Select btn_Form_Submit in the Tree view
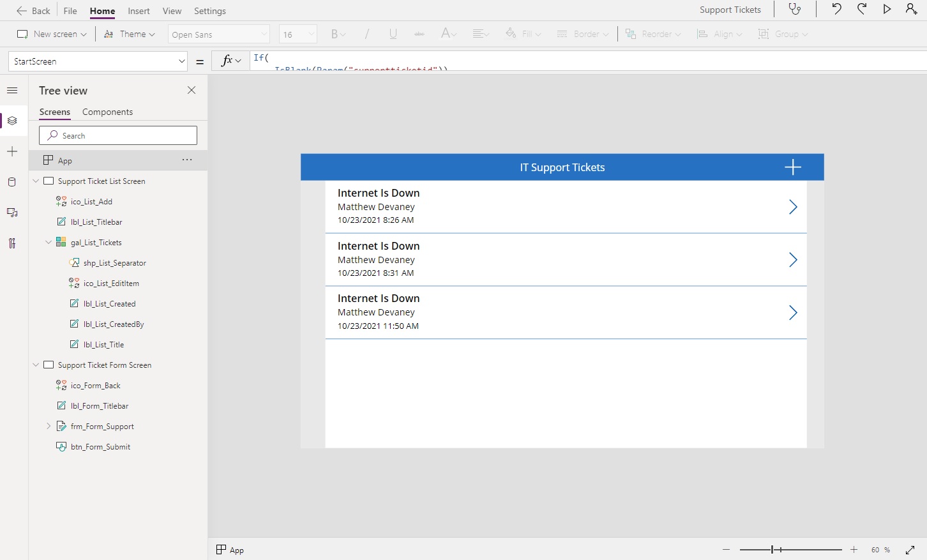Screen dimensions: 927x560 click(x=100, y=446)
